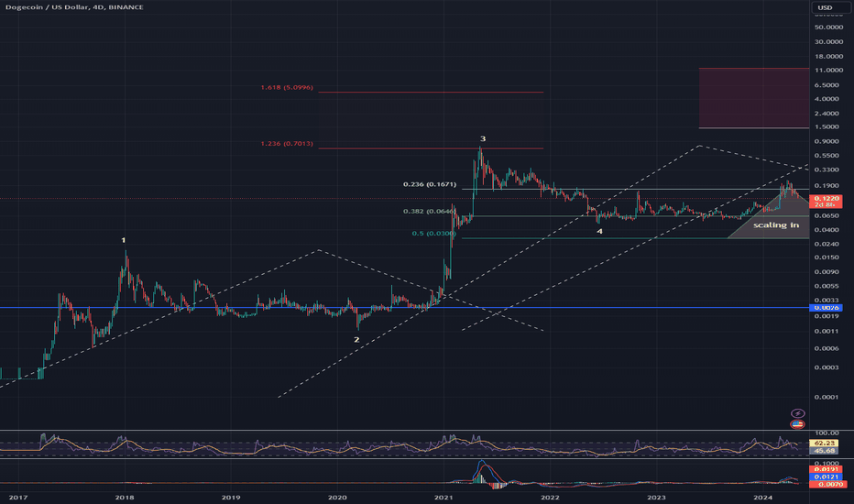Click the wave 3 label
The height and width of the screenshot is (504, 854).
(483, 139)
